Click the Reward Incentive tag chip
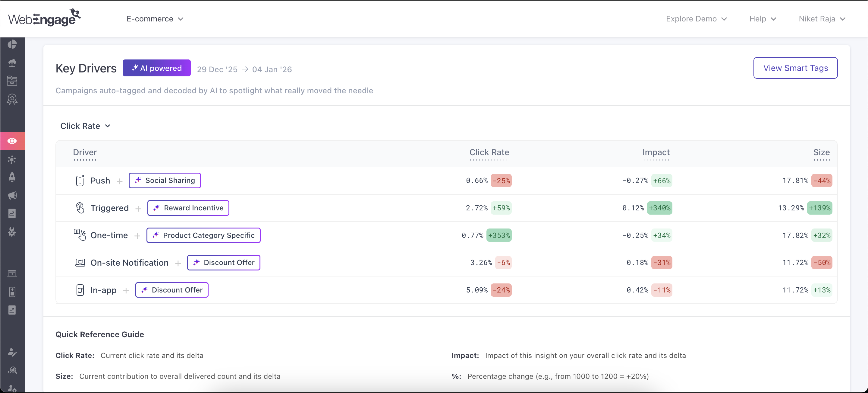868x393 pixels. coord(188,208)
